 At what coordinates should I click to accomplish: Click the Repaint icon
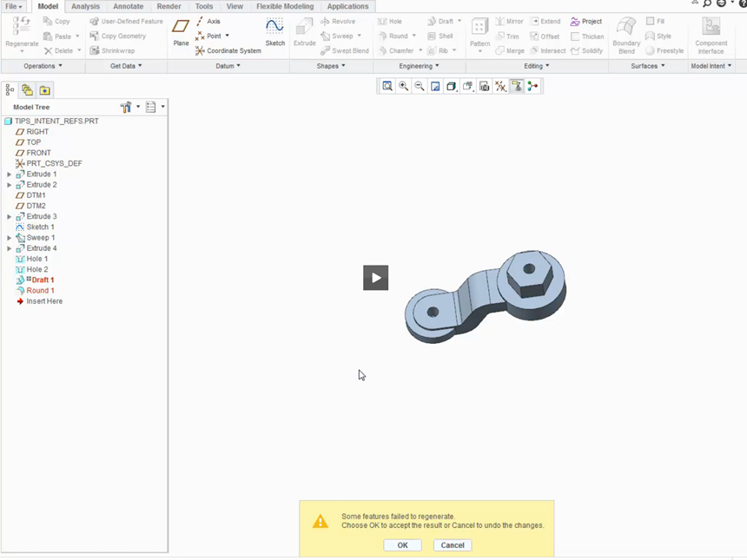point(435,86)
